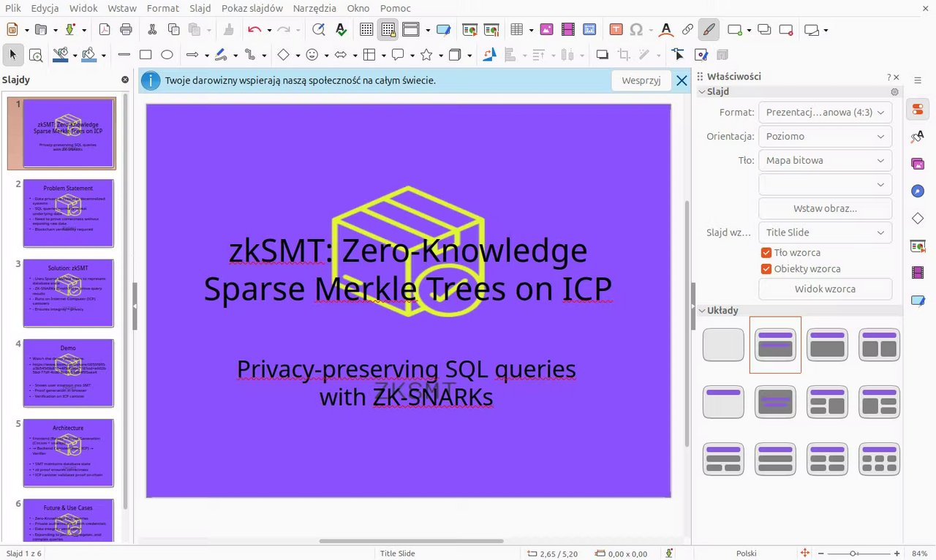The image size is (936, 560).
Task: Click the Insert Text Box icon
Action: tap(616, 30)
